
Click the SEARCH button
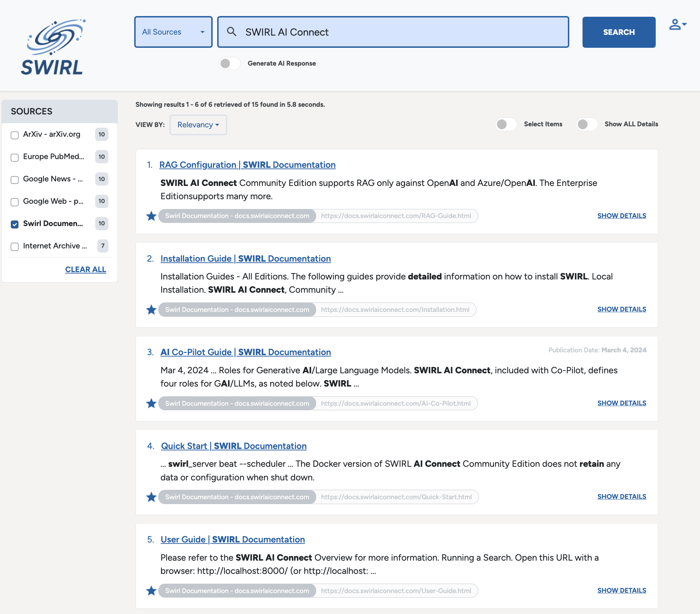(618, 32)
